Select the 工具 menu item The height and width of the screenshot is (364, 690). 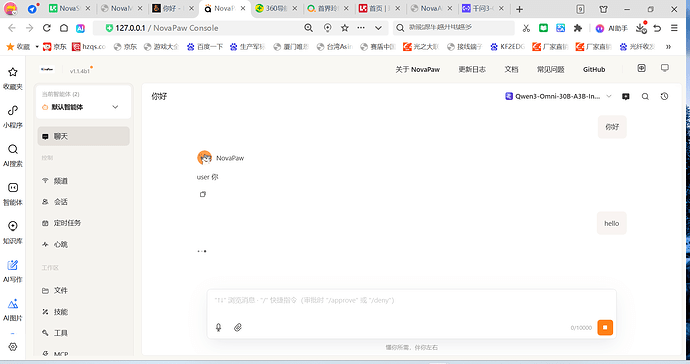click(x=84, y=333)
